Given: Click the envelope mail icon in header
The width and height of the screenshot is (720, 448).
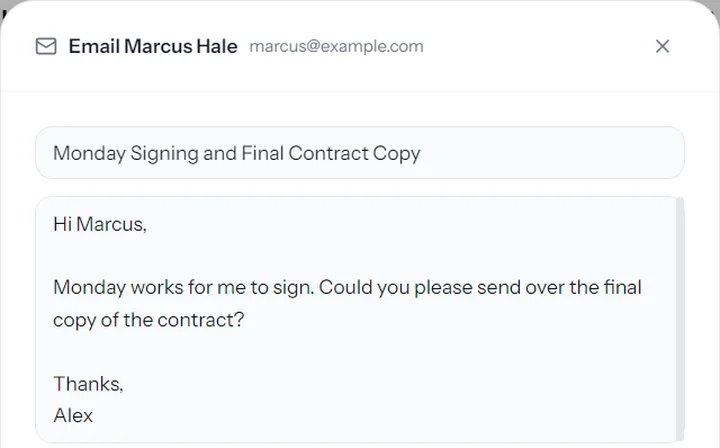Looking at the screenshot, I should [46, 46].
